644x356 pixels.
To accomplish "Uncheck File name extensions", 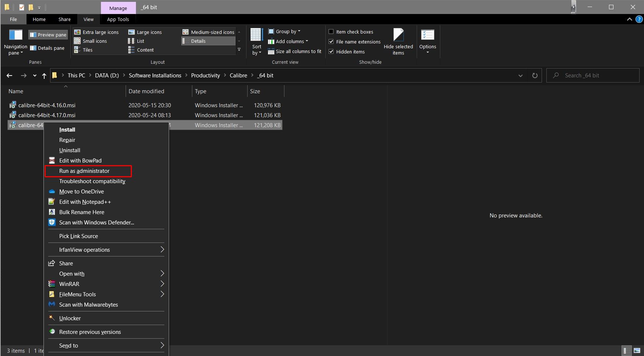I will click(x=331, y=42).
